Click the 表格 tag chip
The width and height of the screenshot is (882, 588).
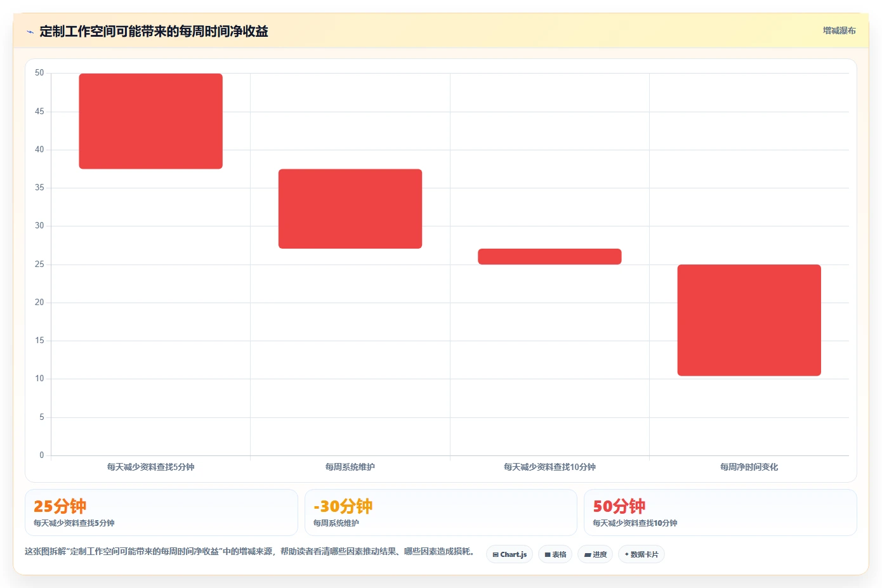coord(555,554)
